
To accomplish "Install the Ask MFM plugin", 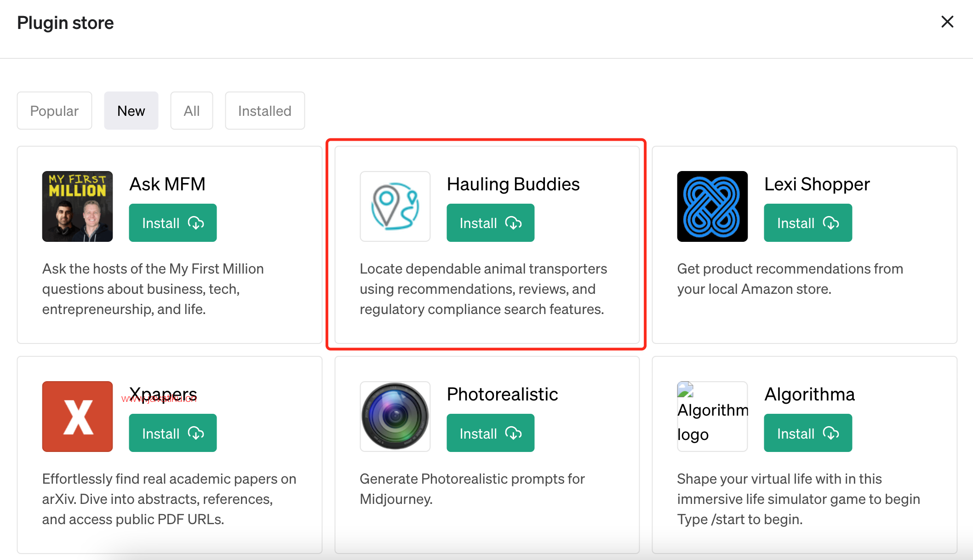I will point(173,223).
